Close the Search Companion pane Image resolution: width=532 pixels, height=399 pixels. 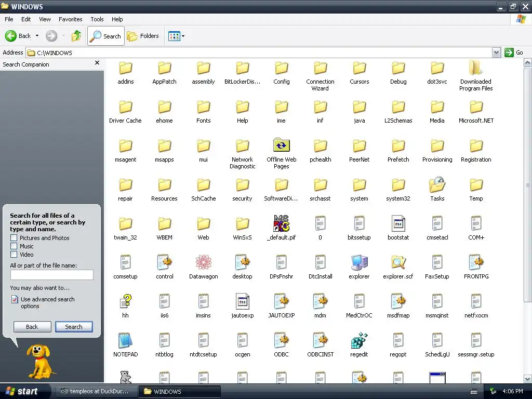pos(97,63)
